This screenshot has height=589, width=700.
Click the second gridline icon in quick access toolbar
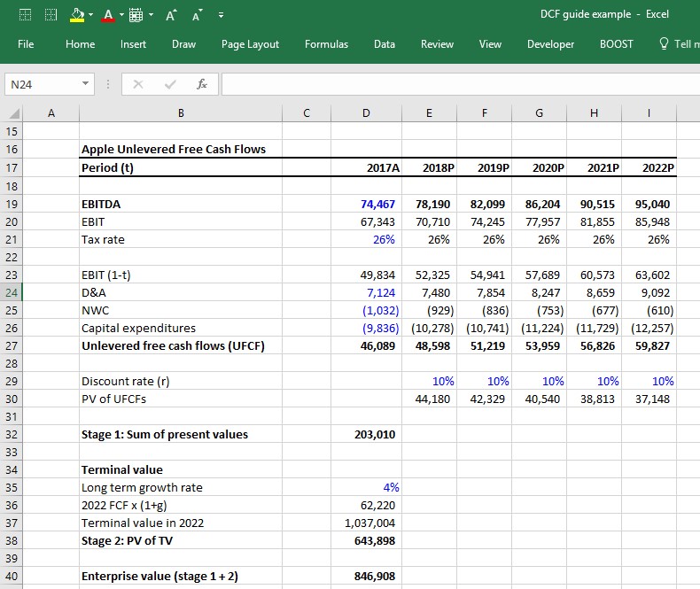pyautogui.click(x=51, y=15)
